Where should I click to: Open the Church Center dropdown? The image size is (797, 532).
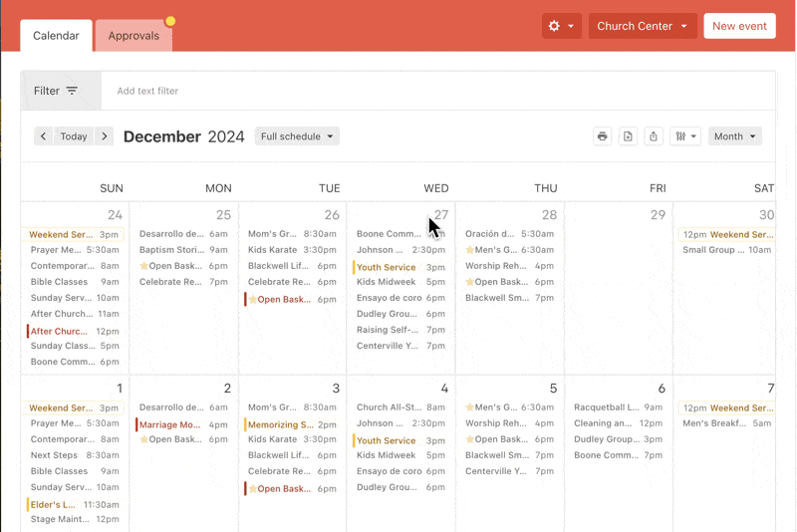point(642,26)
